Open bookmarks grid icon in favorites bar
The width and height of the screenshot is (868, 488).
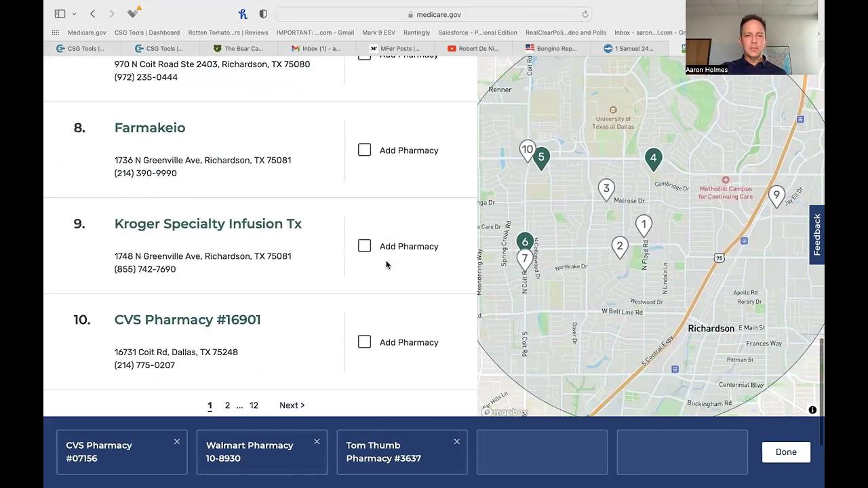[56, 33]
